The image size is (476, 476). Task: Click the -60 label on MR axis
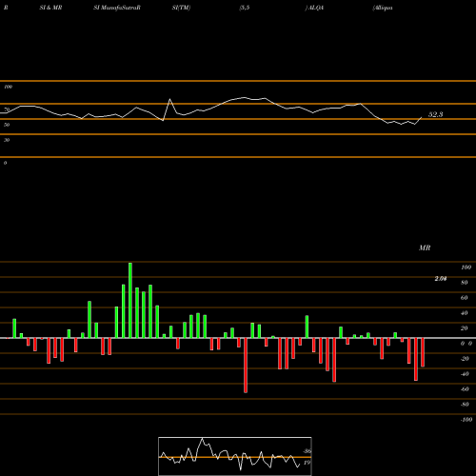pyautogui.click(x=465, y=389)
